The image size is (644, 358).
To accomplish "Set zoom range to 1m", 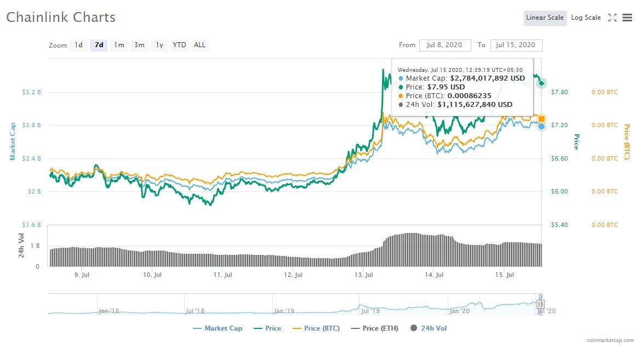I will pos(119,45).
